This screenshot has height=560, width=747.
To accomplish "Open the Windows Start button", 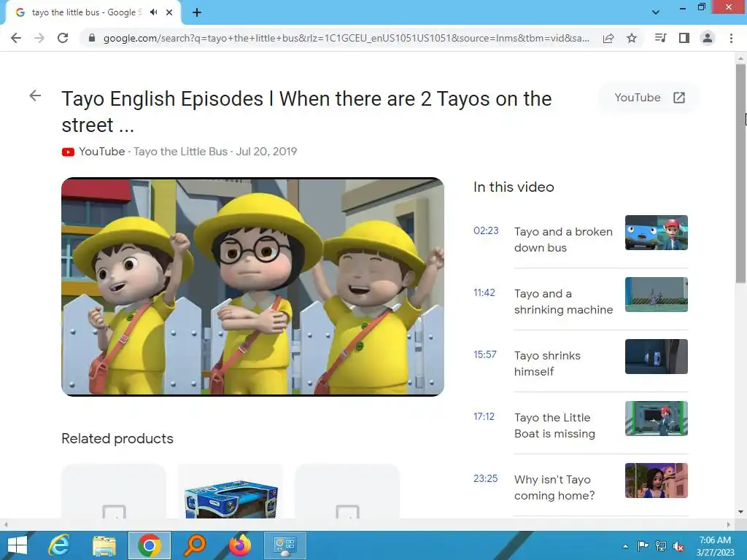I will (18, 545).
